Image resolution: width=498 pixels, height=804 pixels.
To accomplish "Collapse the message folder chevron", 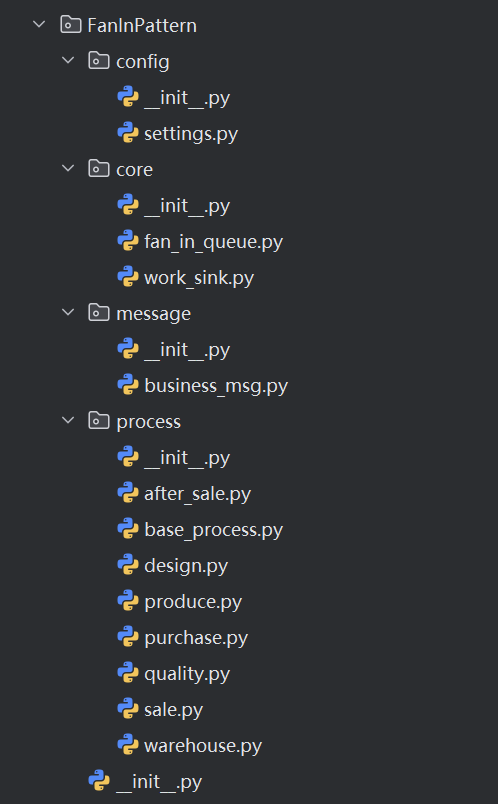I will [x=68, y=312].
